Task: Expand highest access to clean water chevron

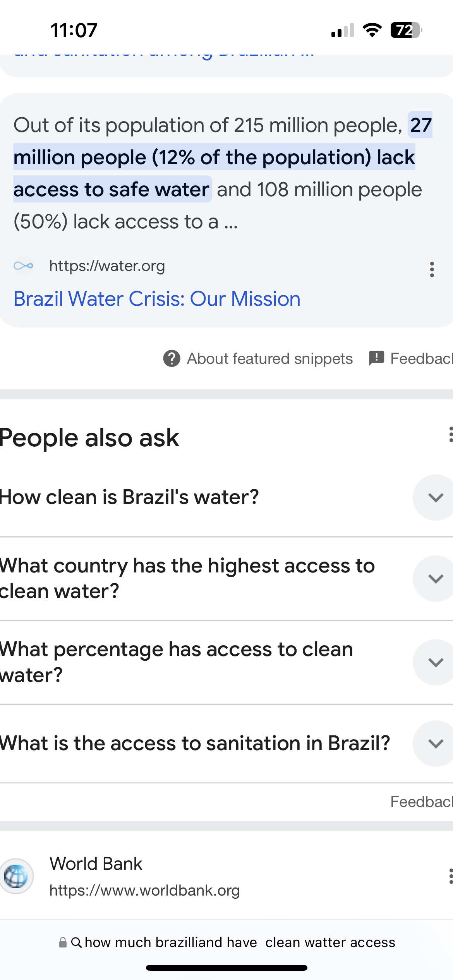Action: click(x=435, y=579)
